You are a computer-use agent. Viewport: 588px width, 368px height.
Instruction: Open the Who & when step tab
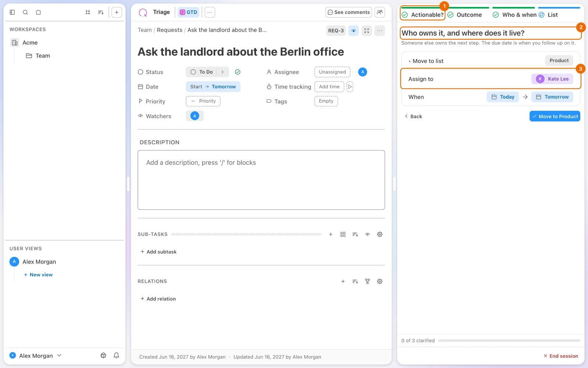tap(514, 15)
